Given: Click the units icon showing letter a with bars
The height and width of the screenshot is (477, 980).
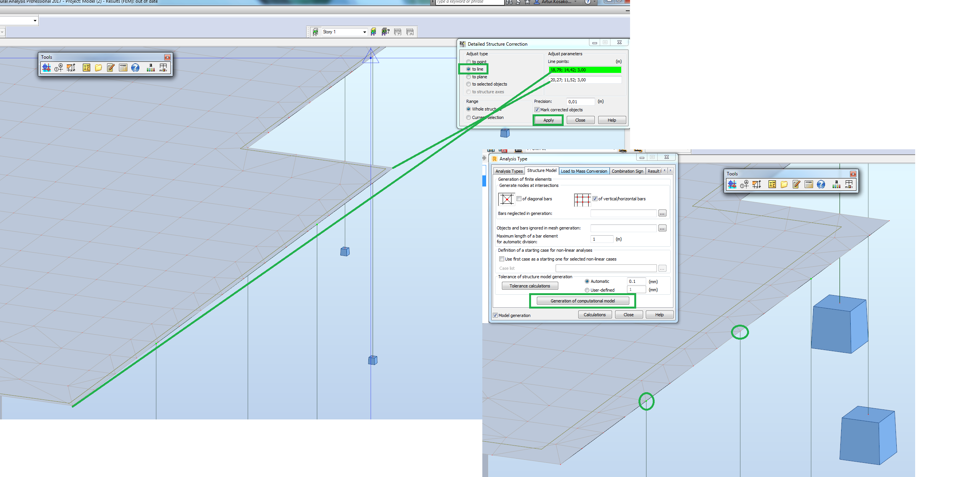Looking at the screenshot, I should click(x=150, y=68).
